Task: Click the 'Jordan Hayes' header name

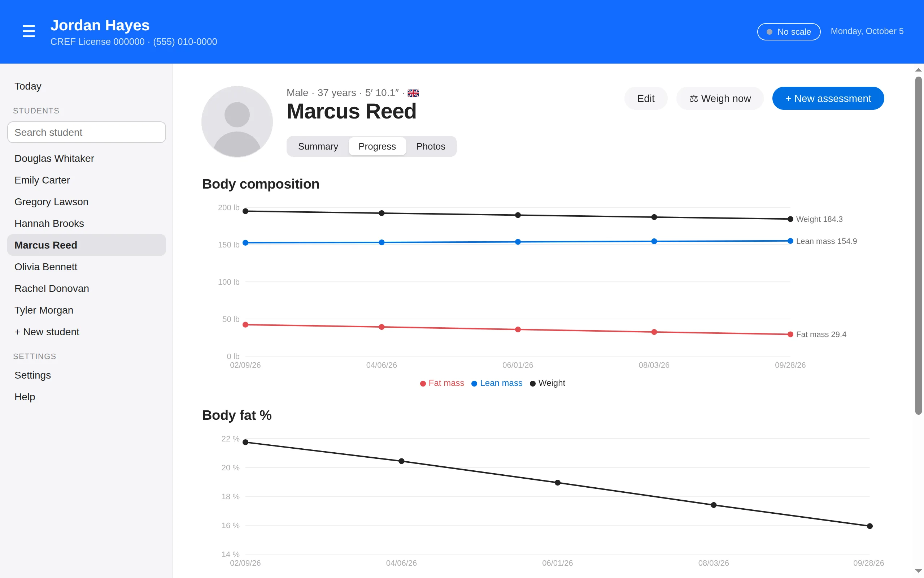Action: pyautogui.click(x=100, y=25)
